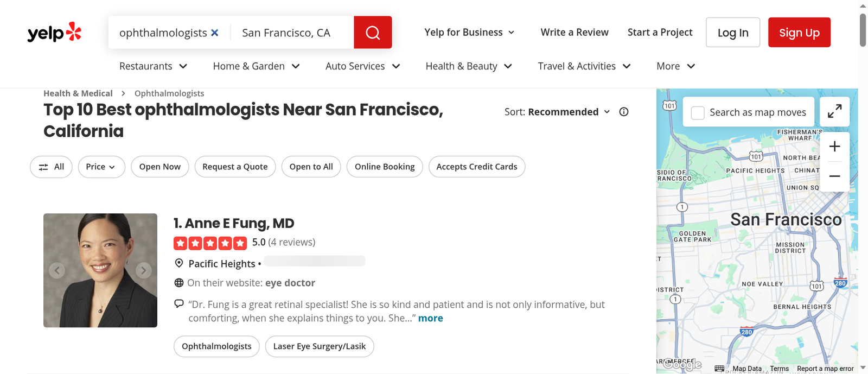Image resolution: width=868 pixels, height=374 pixels.
Task: Open Write a Review
Action: [x=575, y=33]
